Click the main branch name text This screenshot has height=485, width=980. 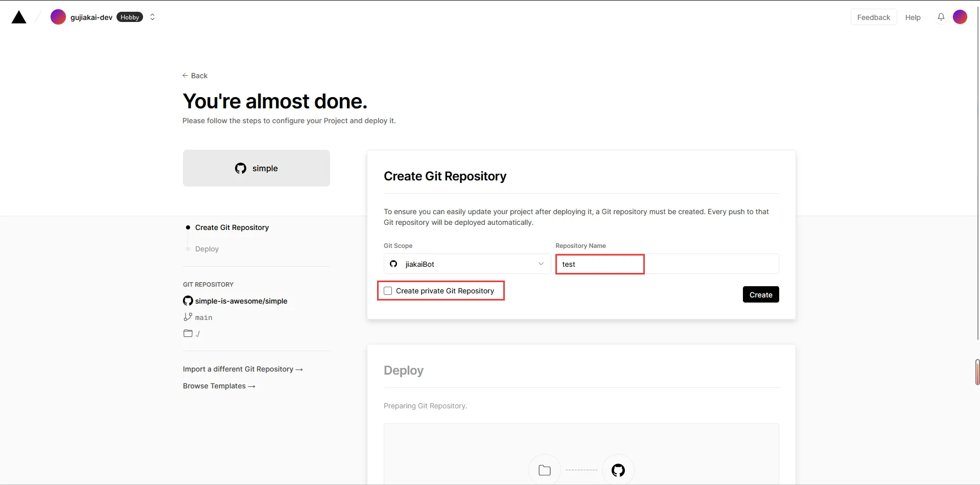(204, 317)
